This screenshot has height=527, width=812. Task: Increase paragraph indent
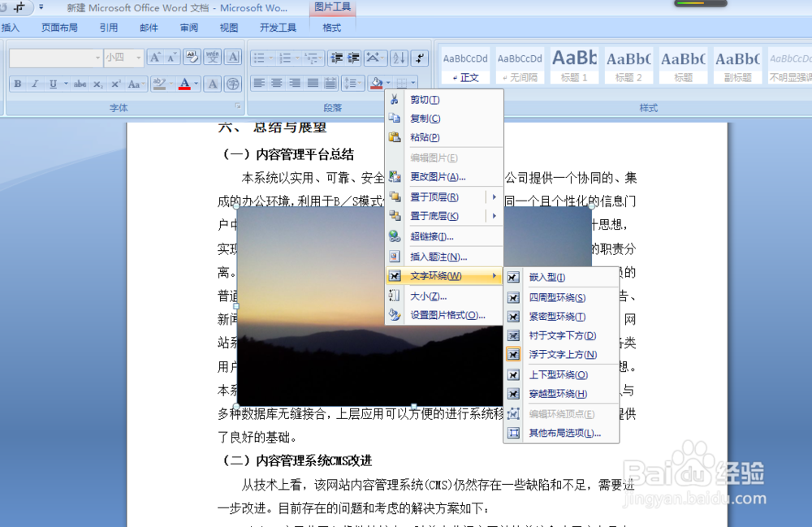pyautogui.click(x=354, y=58)
